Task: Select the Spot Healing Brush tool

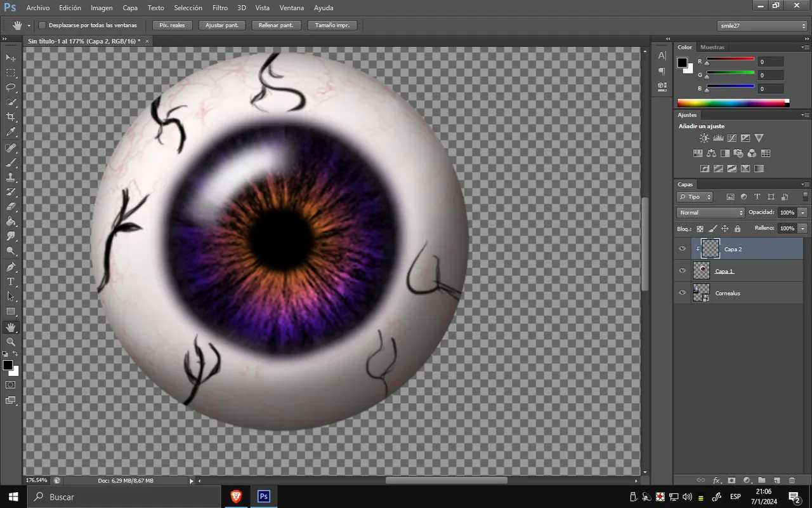Action: coord(11,148)
